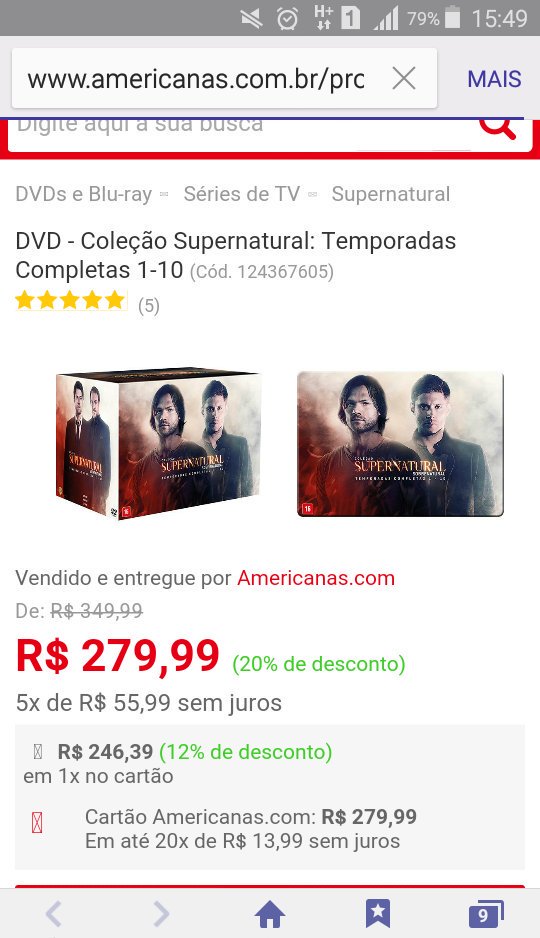Screen dimensions: 540x938
Task: Tap the Cartão Americanas.com card icon
Action: pos(37,823)
